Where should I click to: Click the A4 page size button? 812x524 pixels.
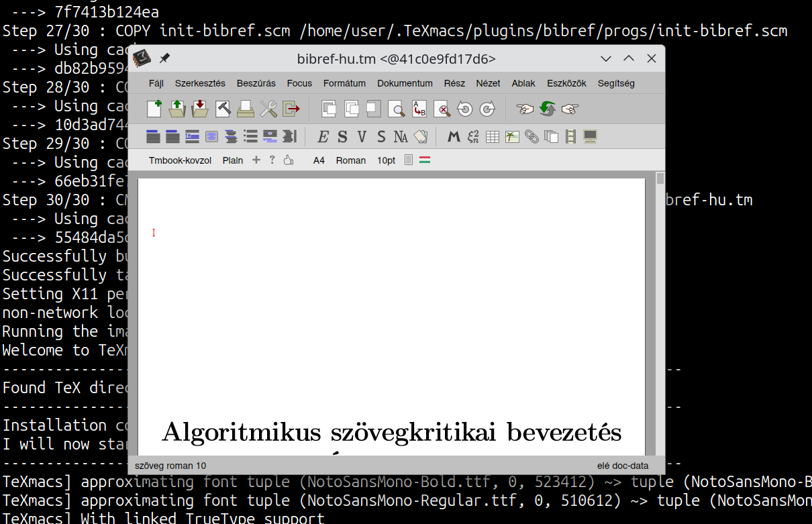coord(319,160)
